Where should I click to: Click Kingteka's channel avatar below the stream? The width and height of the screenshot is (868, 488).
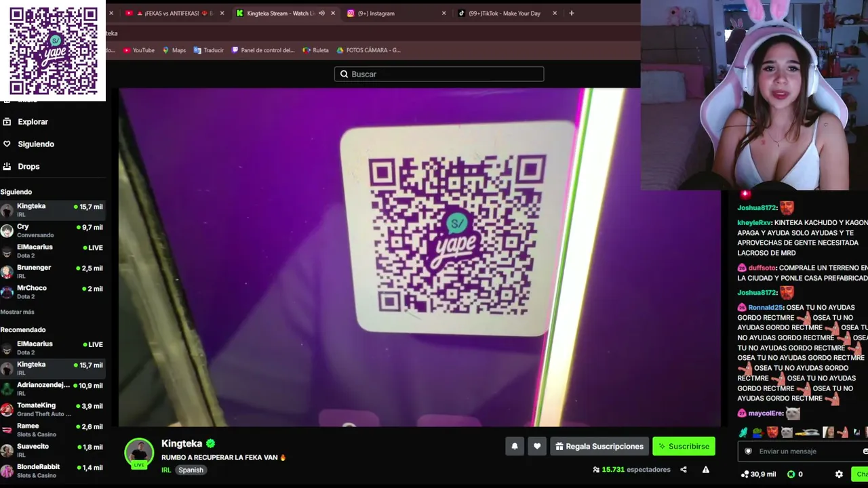coord(139,453)
